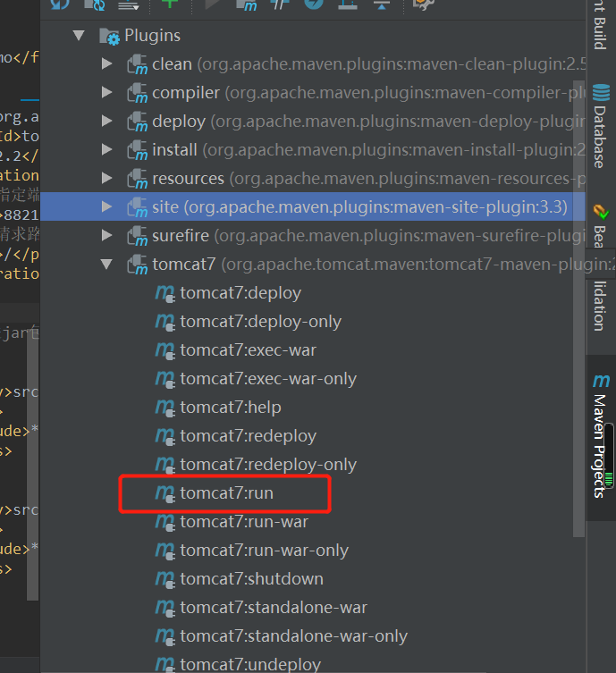The image size is (616, 673).
Task: Click the tomcat7:run goal icon
Action: pyautogui.click(x=165, y=493)
